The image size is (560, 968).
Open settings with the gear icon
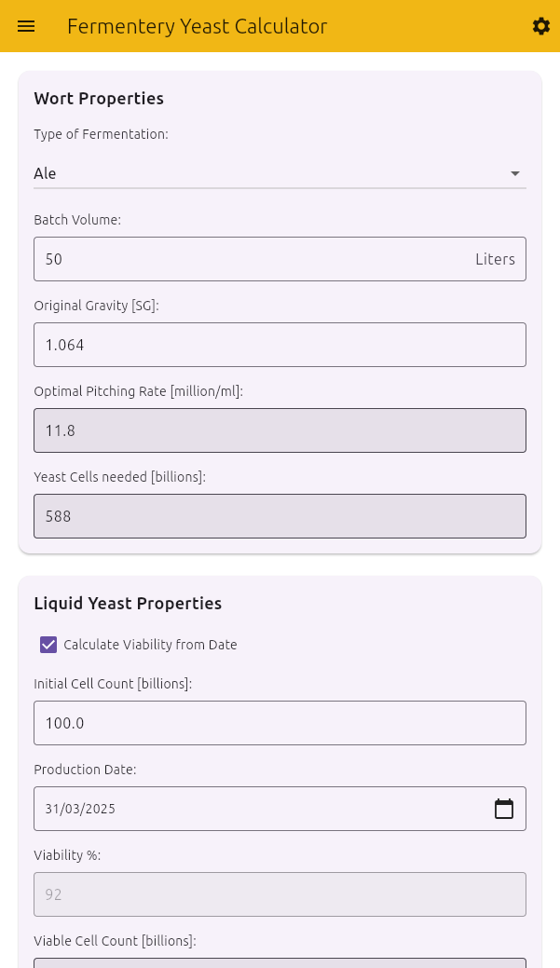click(x=540, y=26)
